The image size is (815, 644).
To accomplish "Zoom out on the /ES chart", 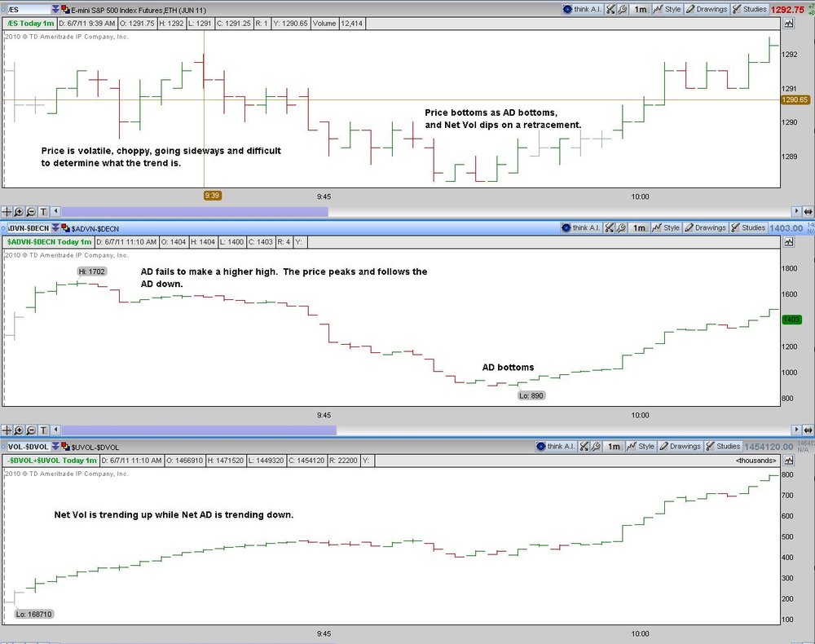I will pyautogui.click(x=31, y=212).
